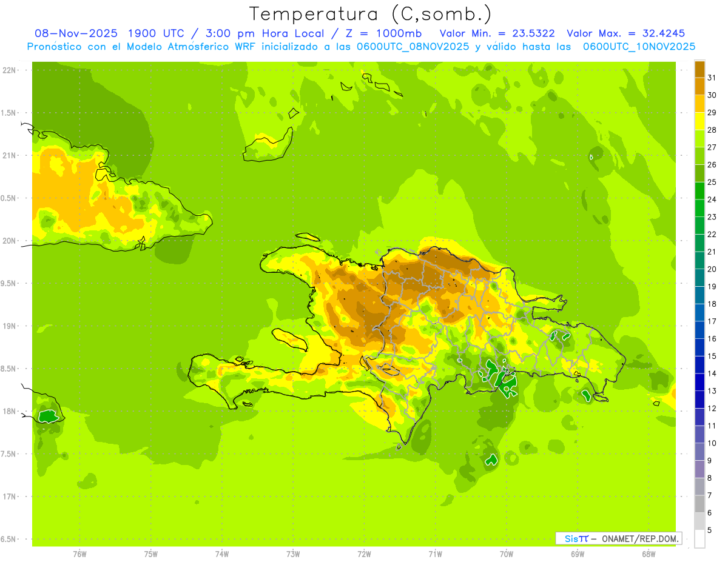
Task: Click the '73W' longitude label
Action: (293, 554)
